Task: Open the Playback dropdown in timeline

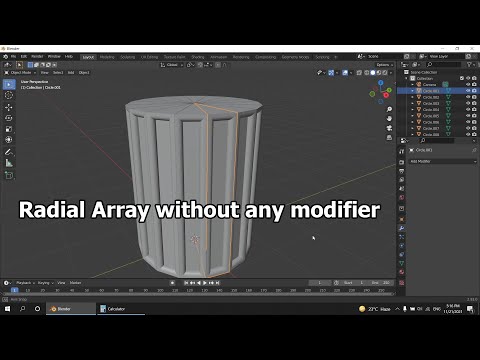Action: coord(25,283)
